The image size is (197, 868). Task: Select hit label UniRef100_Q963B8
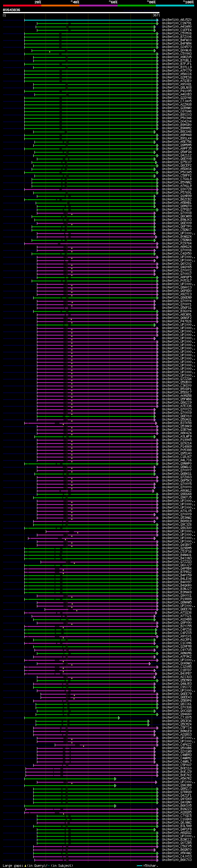177,785
